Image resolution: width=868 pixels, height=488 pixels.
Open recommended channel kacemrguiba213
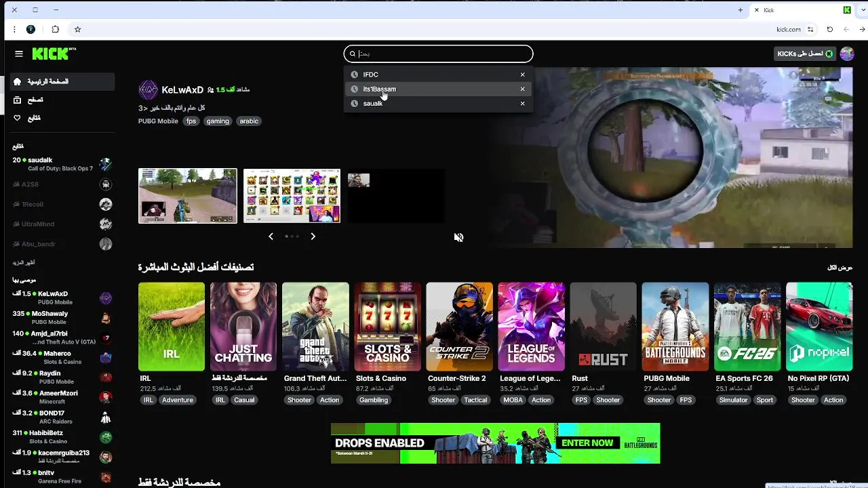[x=62, y=457]
